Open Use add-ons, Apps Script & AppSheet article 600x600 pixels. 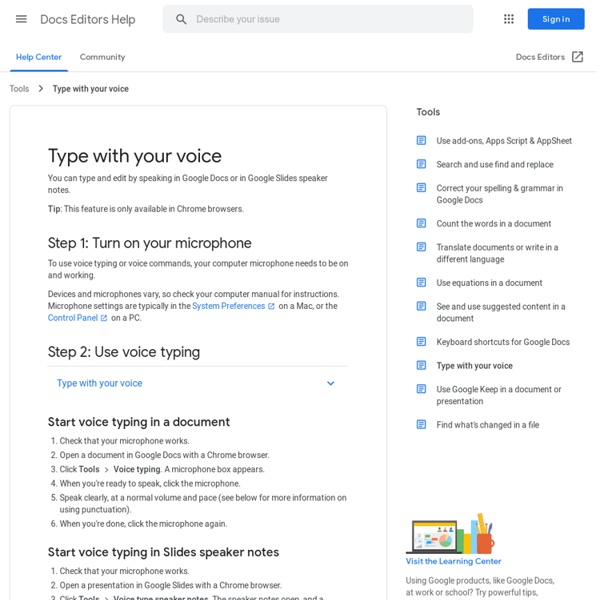click(504, 141)
